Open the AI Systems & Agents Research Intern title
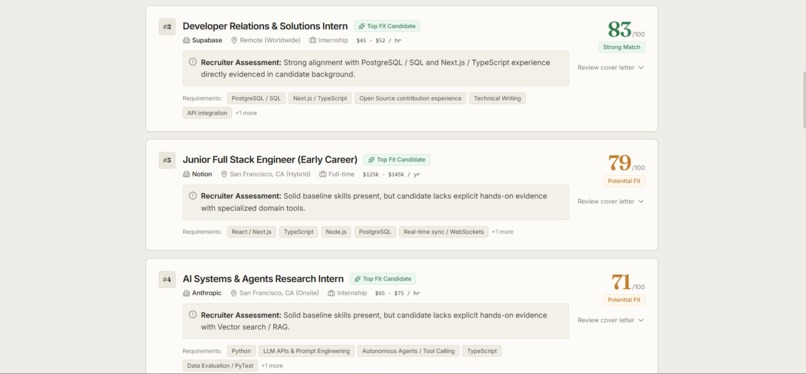 pyautogui.click(x=263, y=279)
